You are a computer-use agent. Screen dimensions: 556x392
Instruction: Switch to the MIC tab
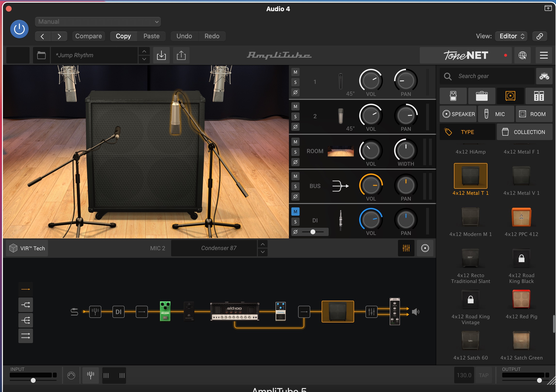(496, 114)
